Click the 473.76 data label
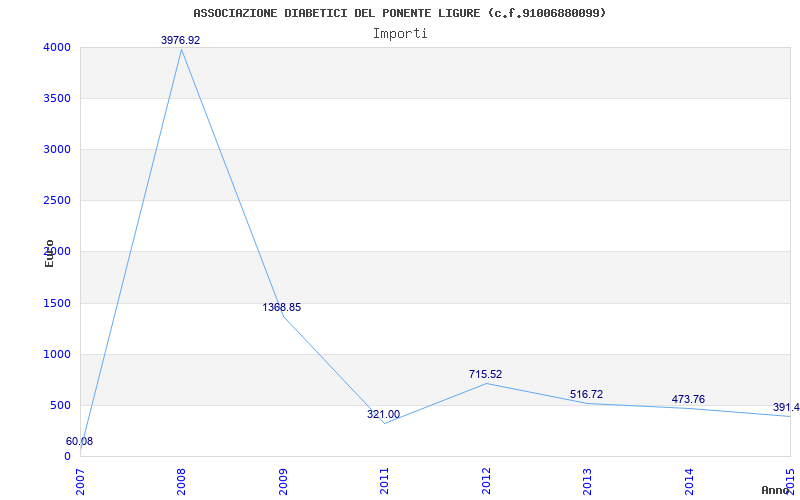 [x=688, y=399]
